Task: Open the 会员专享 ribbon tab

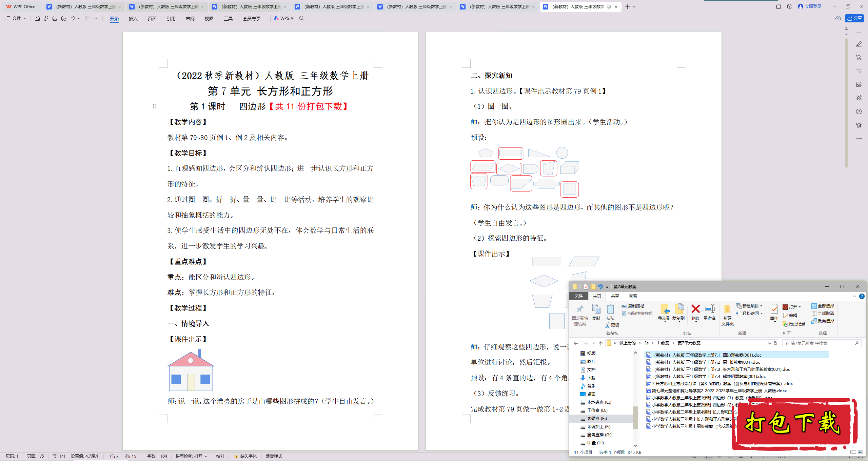Action: click(251, 19)
